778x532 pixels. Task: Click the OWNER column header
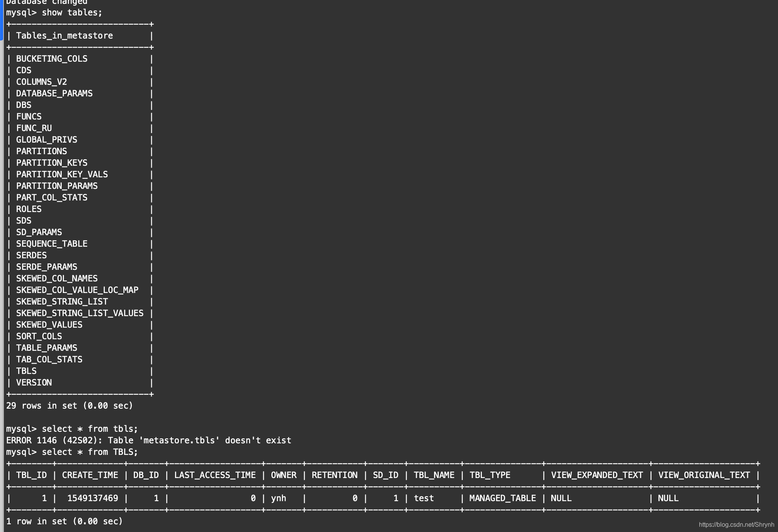(x=284, y=475)
